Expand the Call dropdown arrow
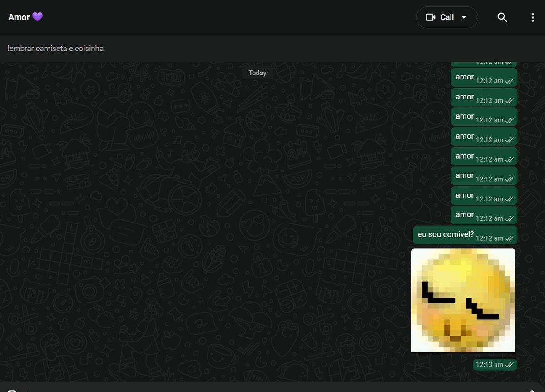 [x=464, y=17]
